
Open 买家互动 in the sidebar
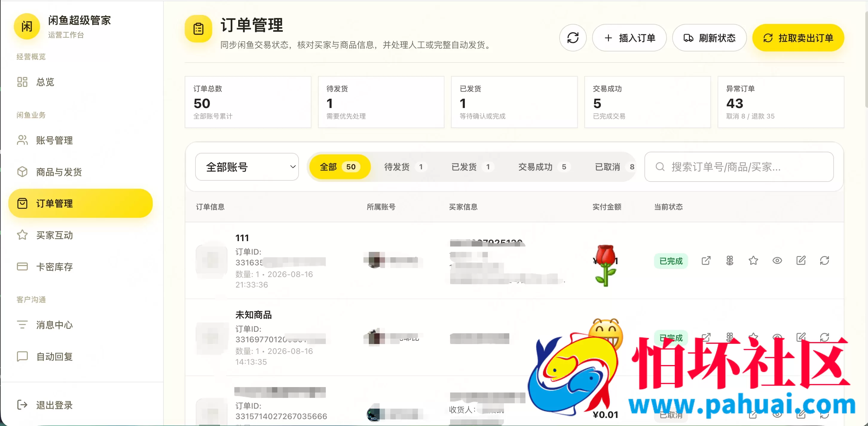pos(80,235)
